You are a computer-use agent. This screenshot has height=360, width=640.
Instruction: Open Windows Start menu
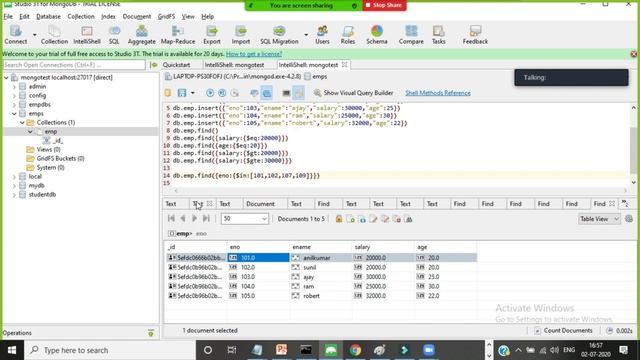click(x=12, y=350)
